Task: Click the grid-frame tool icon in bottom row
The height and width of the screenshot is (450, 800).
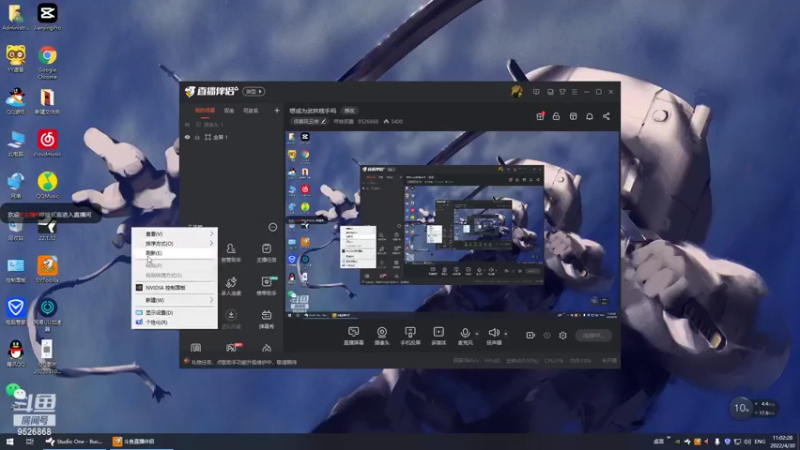Action: click(x=196, y=348)
